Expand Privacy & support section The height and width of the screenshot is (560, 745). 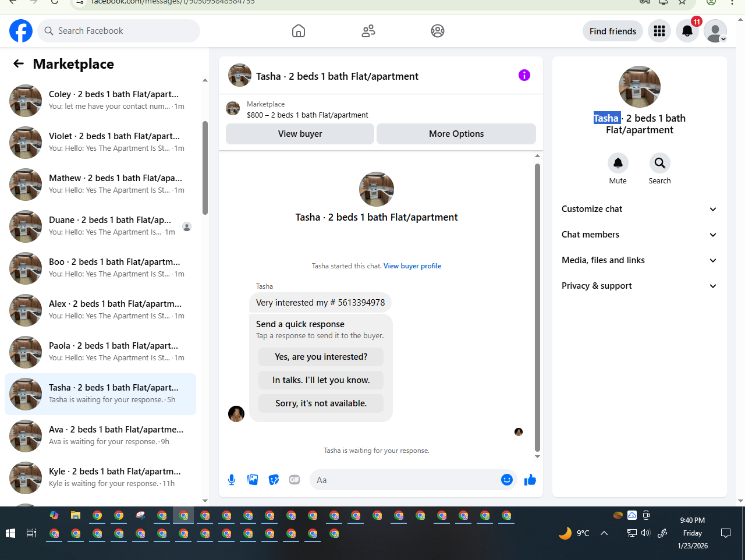(640, 286)
